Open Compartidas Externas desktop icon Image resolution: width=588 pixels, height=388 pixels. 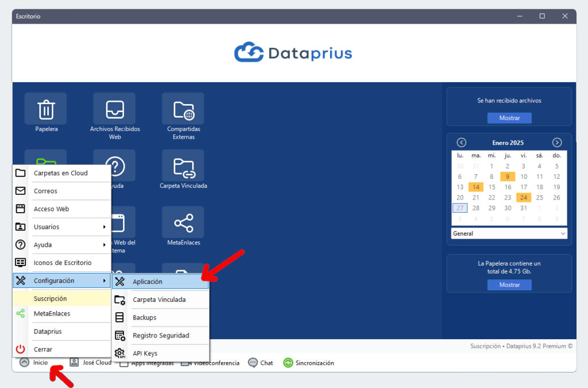(183, 109)
